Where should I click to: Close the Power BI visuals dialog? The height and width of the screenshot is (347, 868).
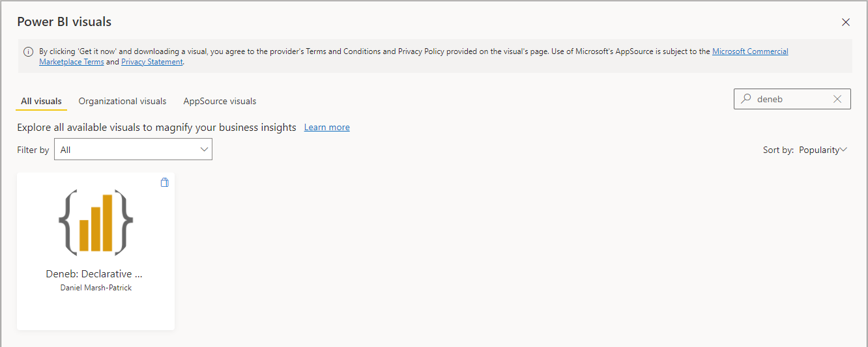click(x=846, y=22)
